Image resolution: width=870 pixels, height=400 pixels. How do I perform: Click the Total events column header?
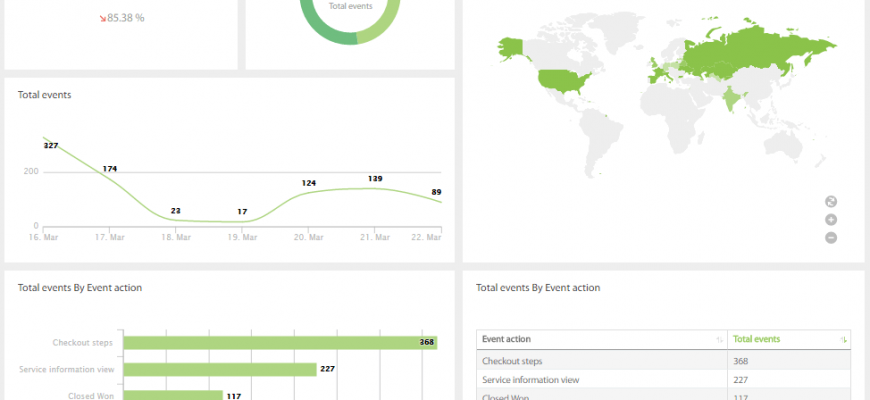(x=757, y=339)
